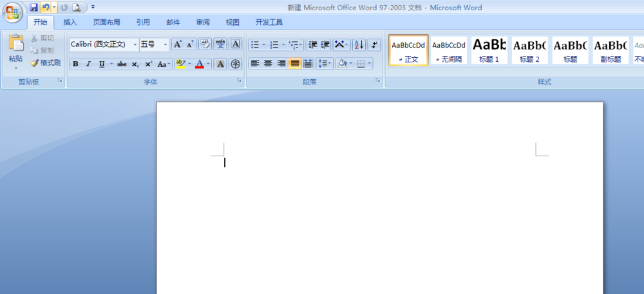Toggle distributed alignment
This screenshot has width=644, height=294.
pos(308,64)
